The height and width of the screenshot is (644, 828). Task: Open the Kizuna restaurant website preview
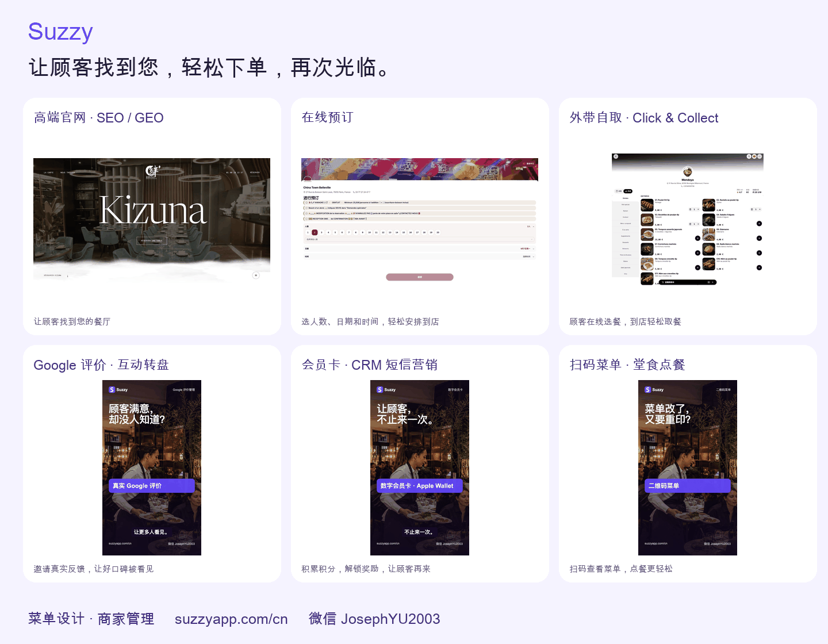click(152, 220)
